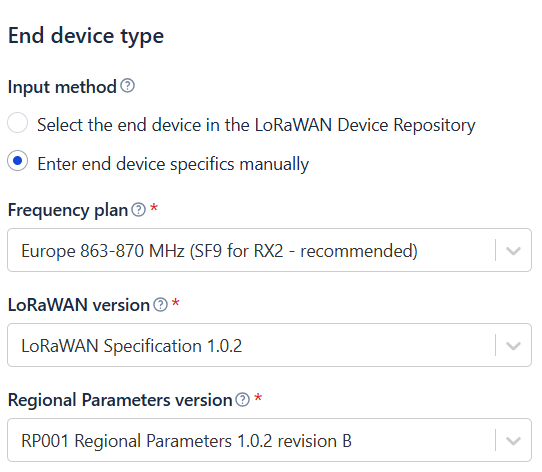
Task: Click the Input method label text
Action: (x=62, y=87)
